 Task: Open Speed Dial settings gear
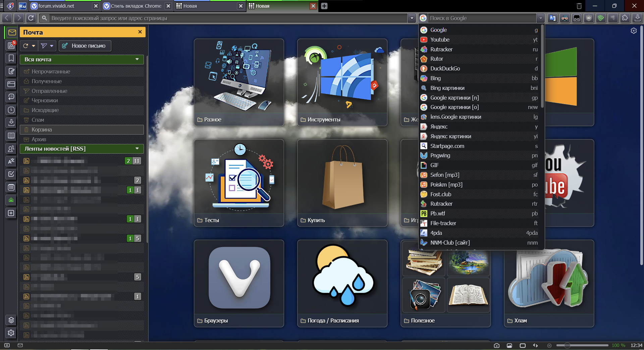click(x=634, y=31)
